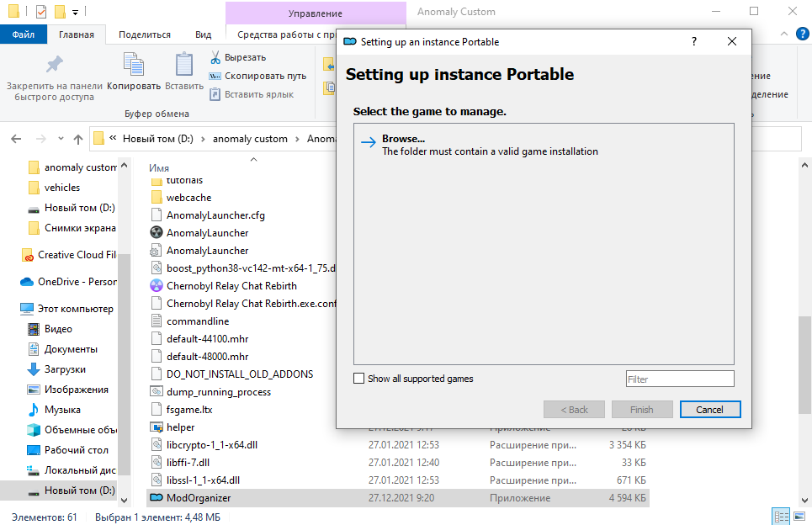Image resolution: width=812 pixels, height=525 pixels.
Task: Open recent locations dropdown arrow
Action: 61,139
